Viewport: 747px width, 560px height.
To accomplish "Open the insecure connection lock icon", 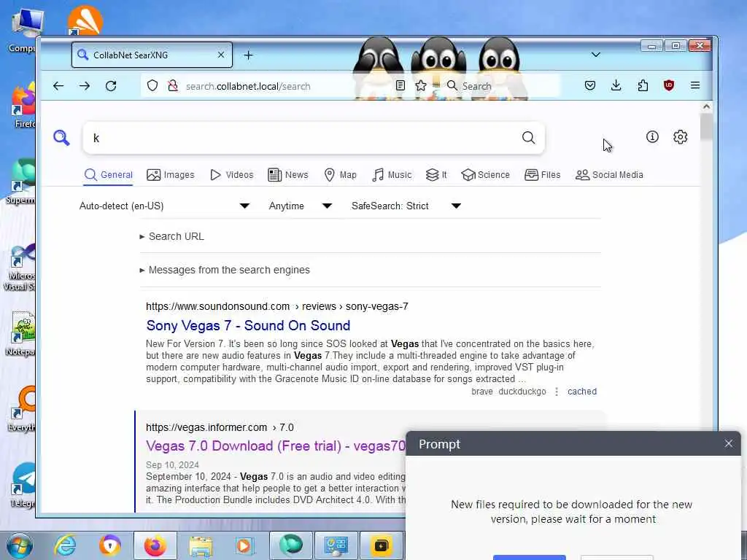I will click(x=173, y=86).
